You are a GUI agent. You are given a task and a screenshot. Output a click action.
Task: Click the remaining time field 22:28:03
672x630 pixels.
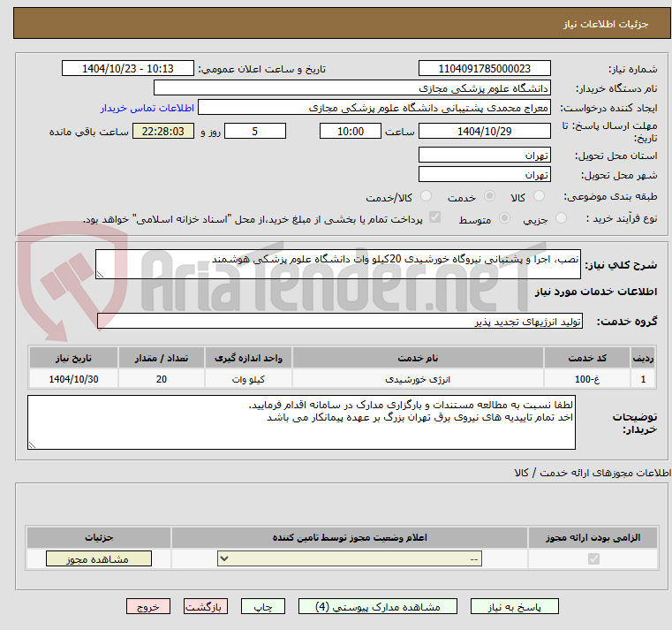point(162,132)
